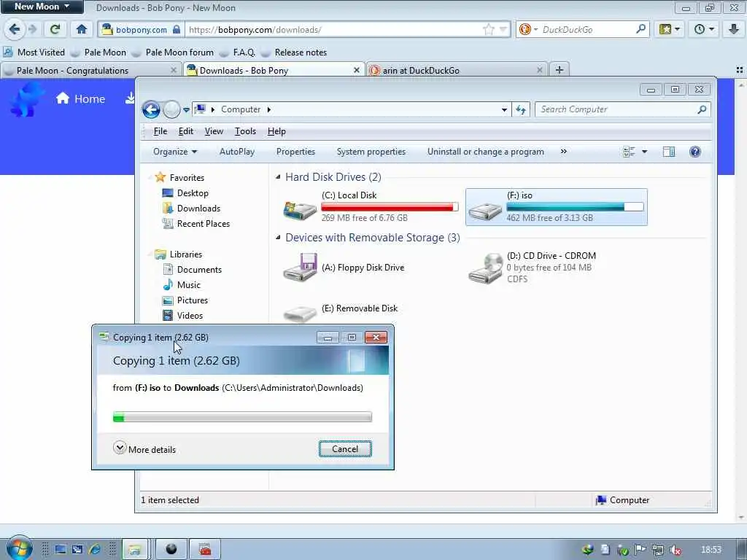
Task: Click the copy progress bar
Action: pyautogui.click(x=242, y=417)
